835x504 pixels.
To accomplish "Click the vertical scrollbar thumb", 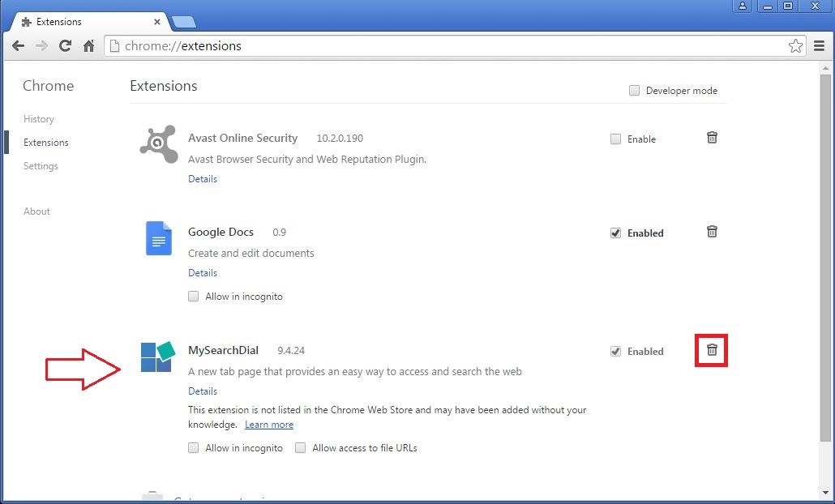I will coord(825,258).
